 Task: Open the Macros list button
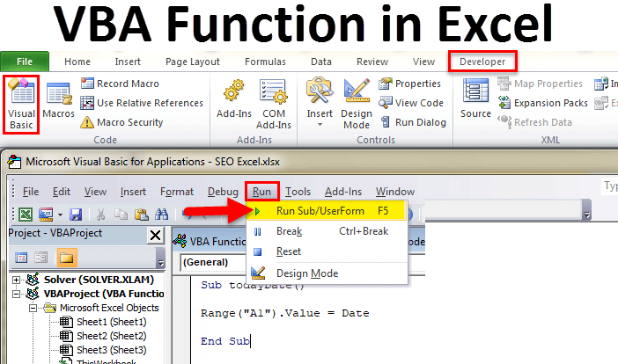coord(59,100)
